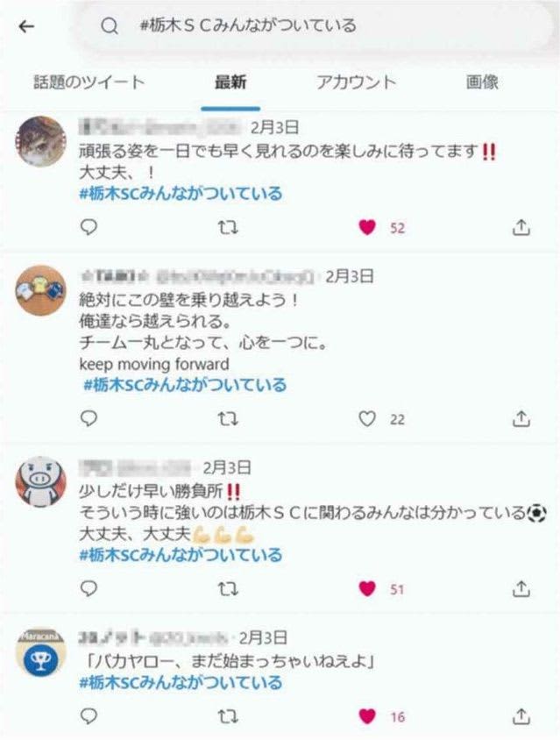Share the tweet with 52 likes
The width and height of the screenshot is (560, 740).
pyautogui.click(x=521, y=227)
